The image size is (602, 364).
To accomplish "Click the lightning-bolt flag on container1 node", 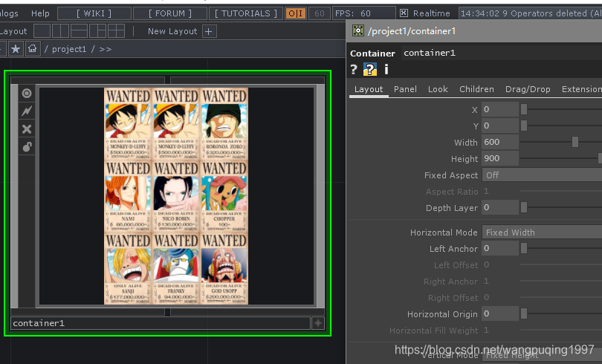I will (27, 111).
